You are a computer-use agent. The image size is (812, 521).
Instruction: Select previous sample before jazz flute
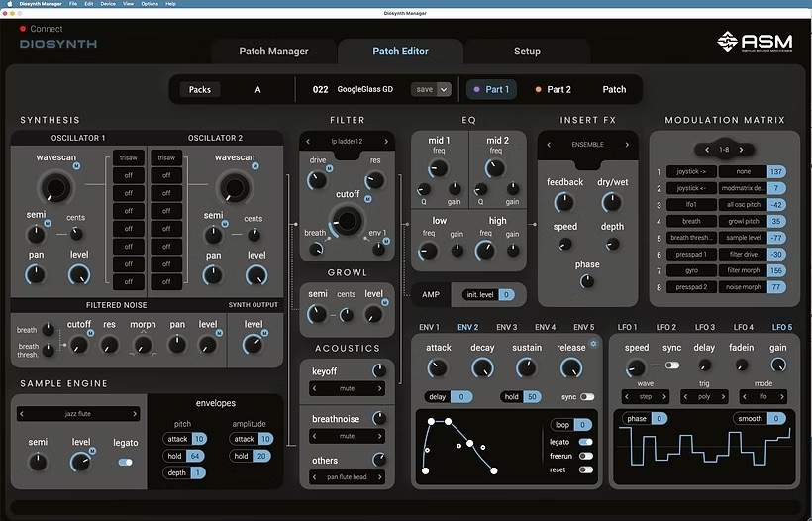click(24, 414)
